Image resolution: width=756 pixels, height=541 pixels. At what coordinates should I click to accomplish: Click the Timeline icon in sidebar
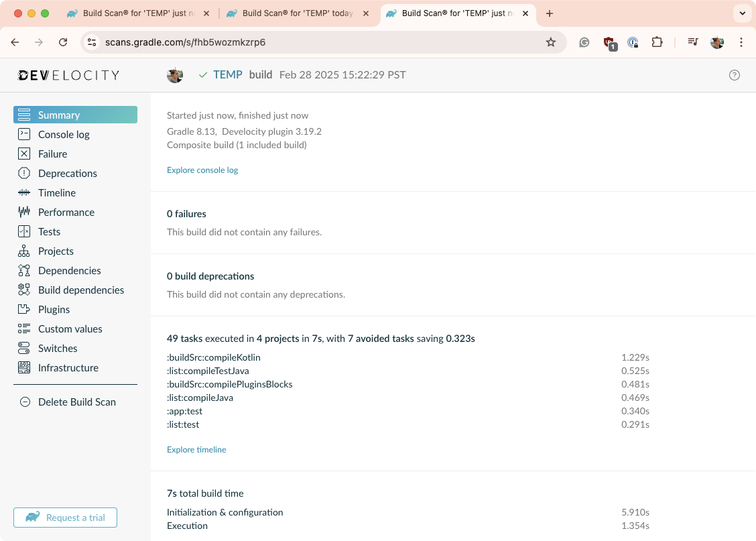click(24, 193)
